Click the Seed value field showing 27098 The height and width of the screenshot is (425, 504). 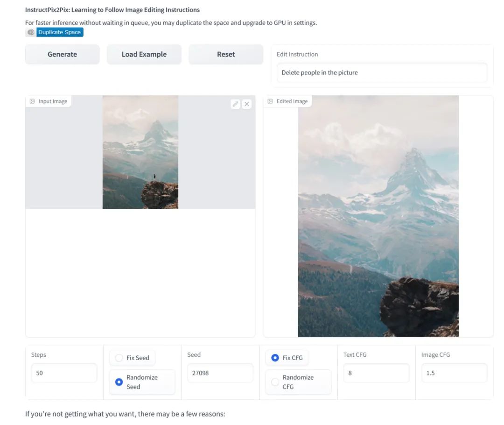pyautogui.click(x=220, y=373)
